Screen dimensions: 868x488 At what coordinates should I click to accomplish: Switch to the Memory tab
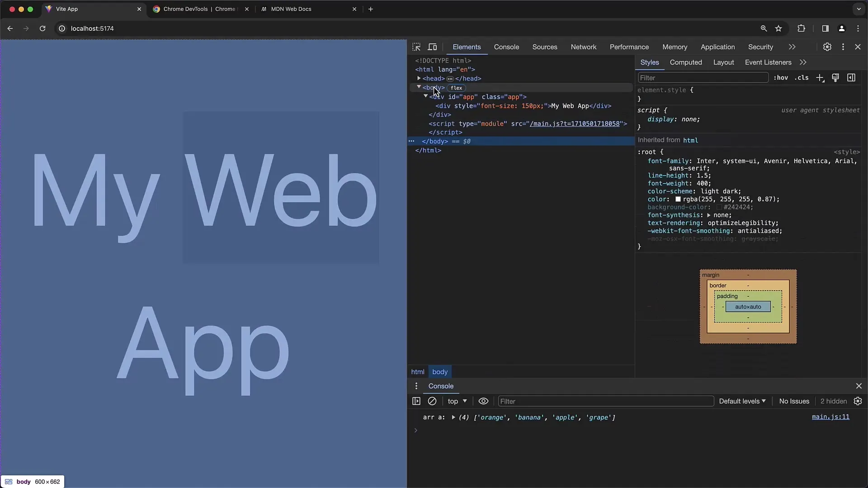pyautogui.click(x=675, y=47)
